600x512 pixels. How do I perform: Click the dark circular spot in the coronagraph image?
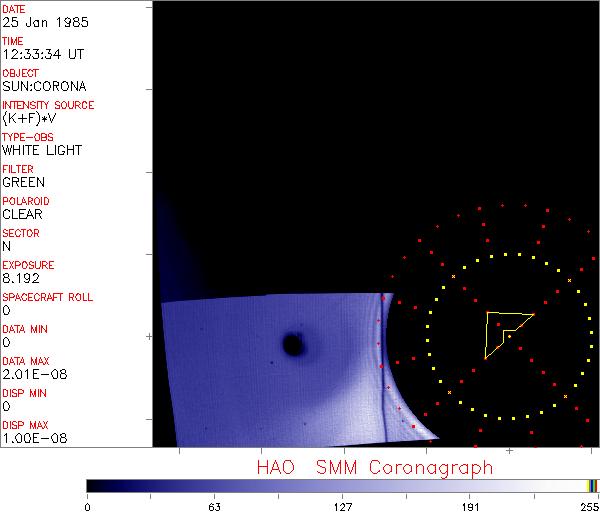click(293, 345)
